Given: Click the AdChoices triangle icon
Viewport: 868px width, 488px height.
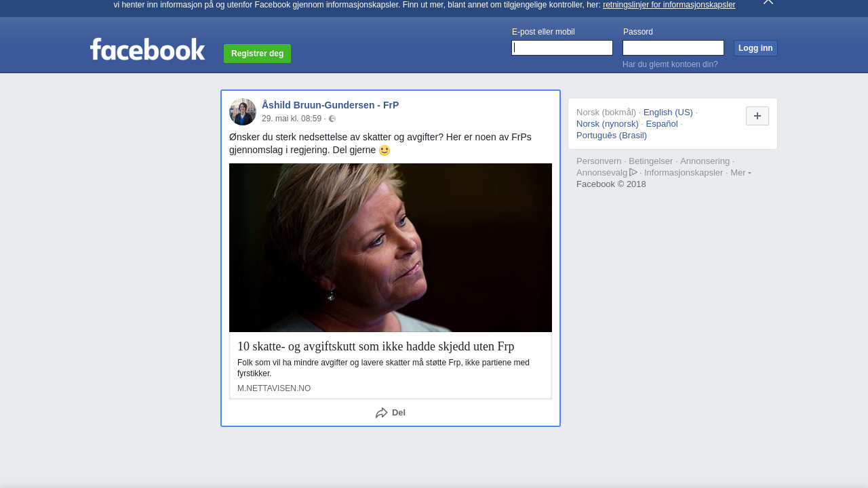Looking at the screenshot, I should [633, 172].
